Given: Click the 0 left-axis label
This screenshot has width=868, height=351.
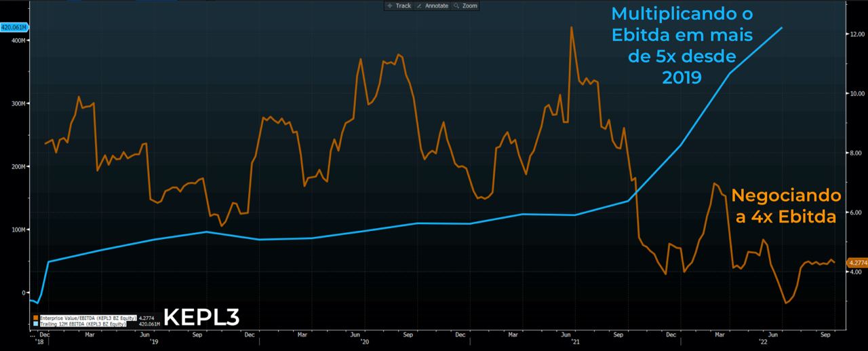Looking at the screenshot, I should (24, 293).
